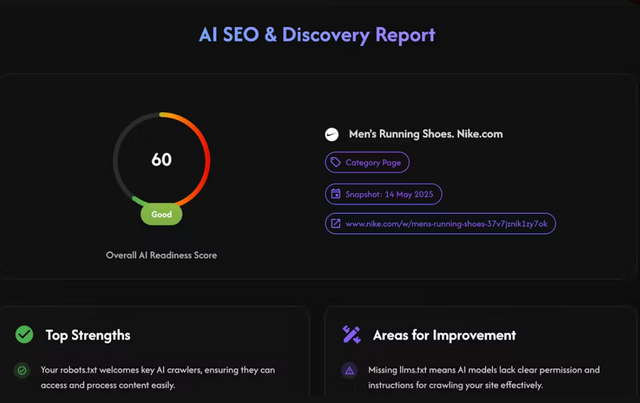Click the Nike swoosh logo icon
This screenshot has width=640, height=403.
coord(332,134)
